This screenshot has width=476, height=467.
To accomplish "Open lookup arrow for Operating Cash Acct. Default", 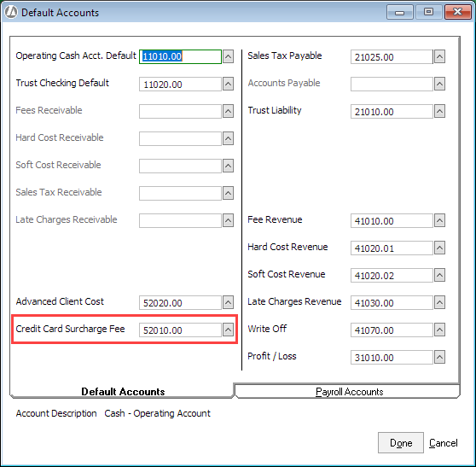I will tap(228, 56).
